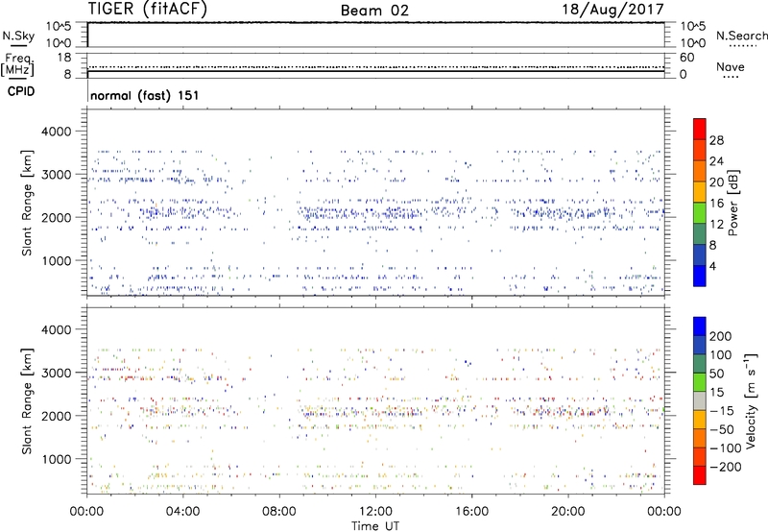The width and height of the screenshot is (768, 532).
Task: Select the 2000 tick of power panel
Action: (56, 217)
